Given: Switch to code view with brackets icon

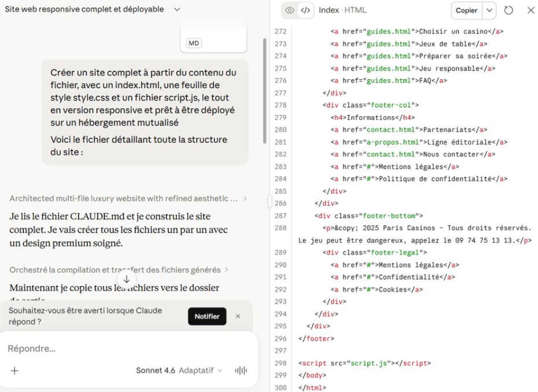Looking at the screenshot, I should (x=305, y=10).
